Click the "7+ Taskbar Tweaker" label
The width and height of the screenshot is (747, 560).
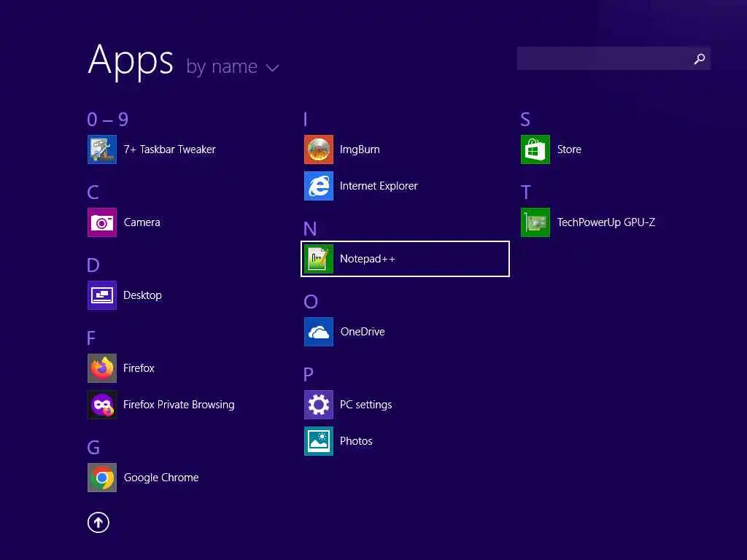pyautogui.click(x=169, y=149)
